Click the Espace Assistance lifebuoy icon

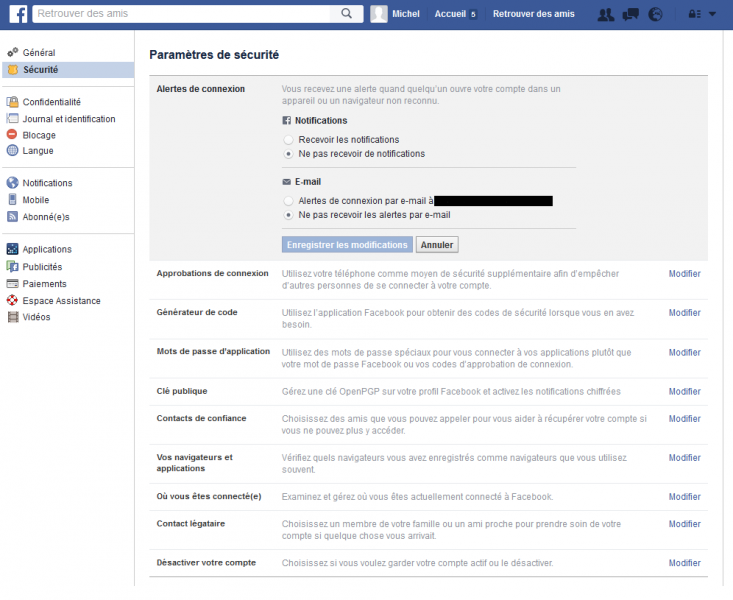click(13, 301)
